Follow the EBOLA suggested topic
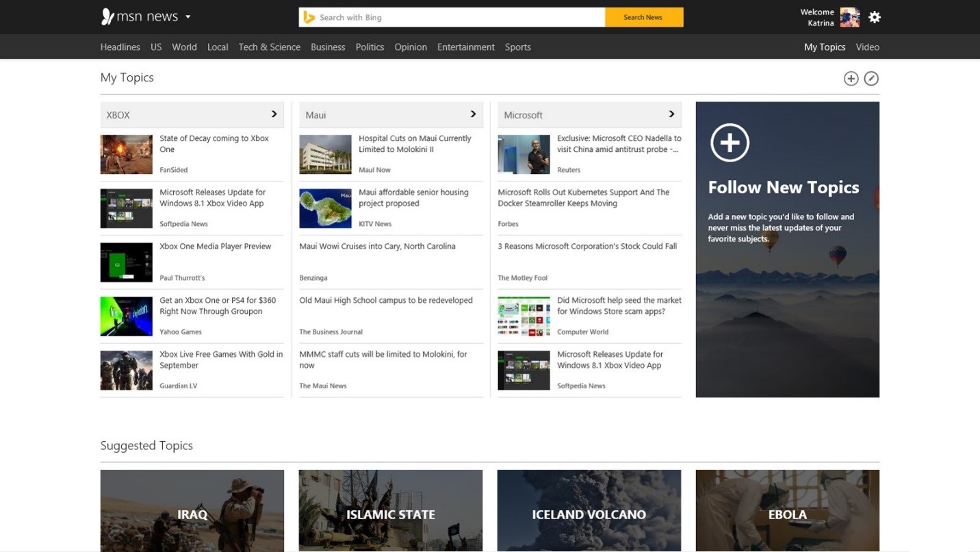This screenshot has height=552, width=980. coord(786,514)
